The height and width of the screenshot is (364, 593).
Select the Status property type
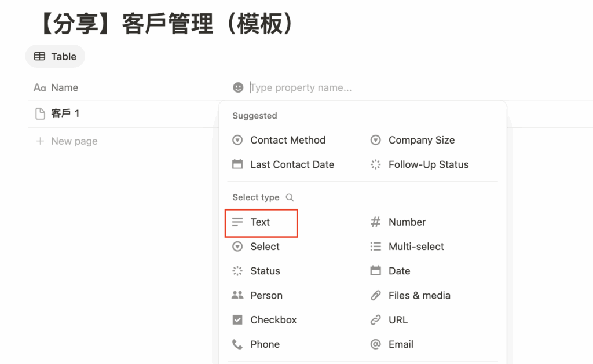coord(265,271)
